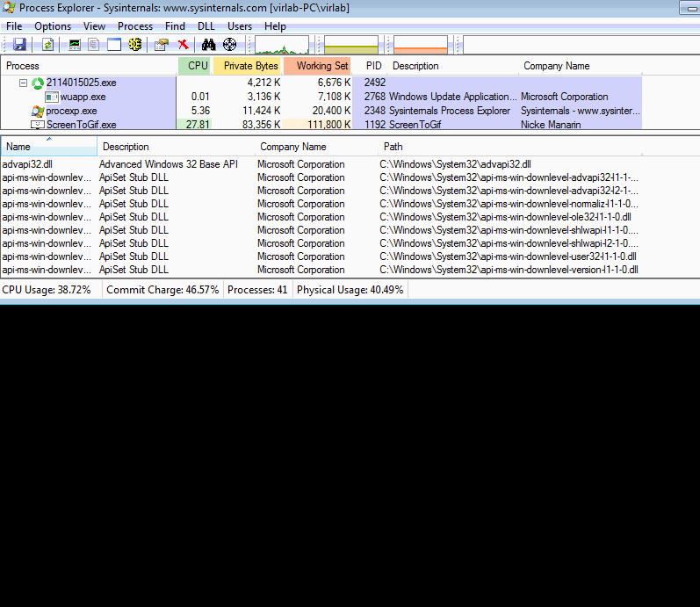Click the Processes: 41 status entry

pyautogui.click(x=257, y=290)
